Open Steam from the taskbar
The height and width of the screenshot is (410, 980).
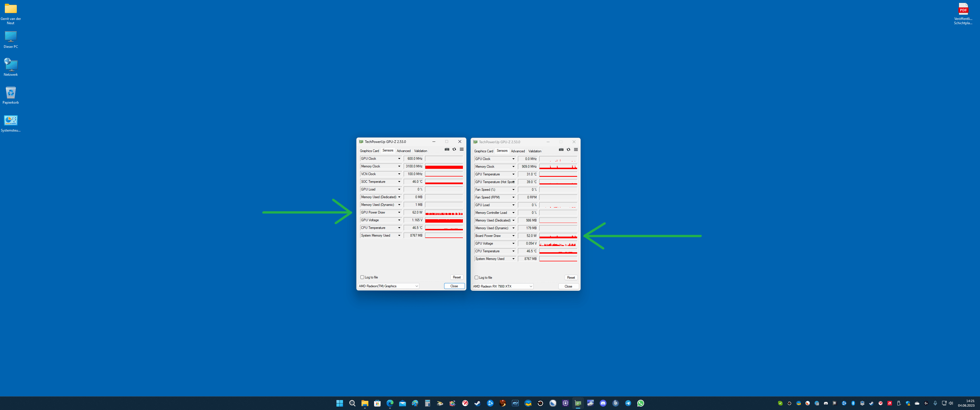tap(477, 403)
